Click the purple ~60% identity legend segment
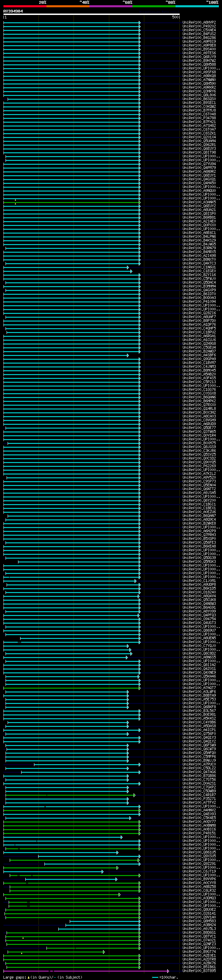222x980 pixels. click(111, 6)
